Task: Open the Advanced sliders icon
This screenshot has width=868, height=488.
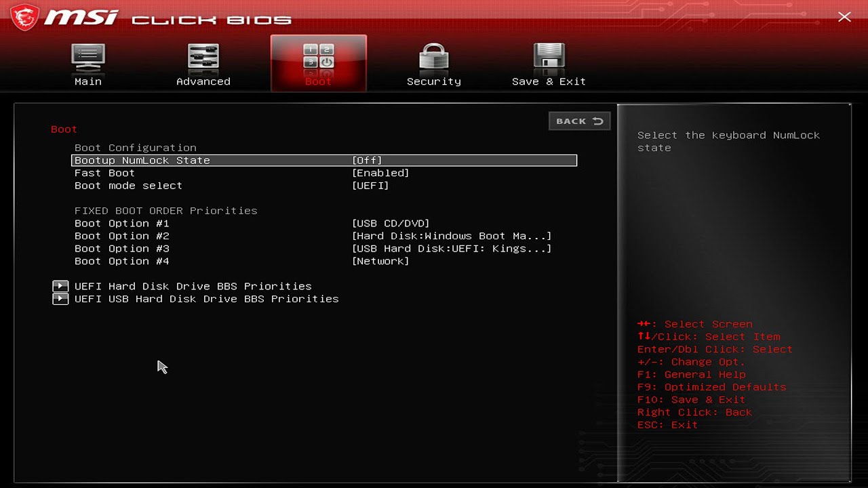Action: [x=203, y=57]
